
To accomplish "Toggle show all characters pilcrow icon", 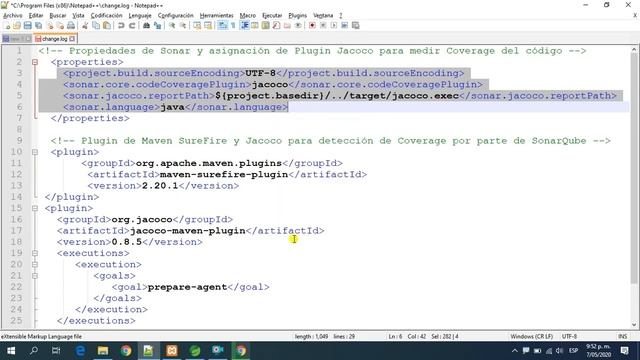I will point(233,25).
